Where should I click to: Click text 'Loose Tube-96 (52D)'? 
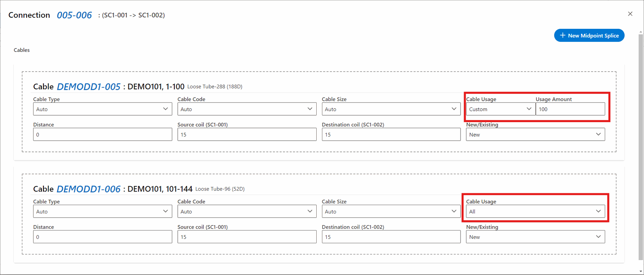220,189
